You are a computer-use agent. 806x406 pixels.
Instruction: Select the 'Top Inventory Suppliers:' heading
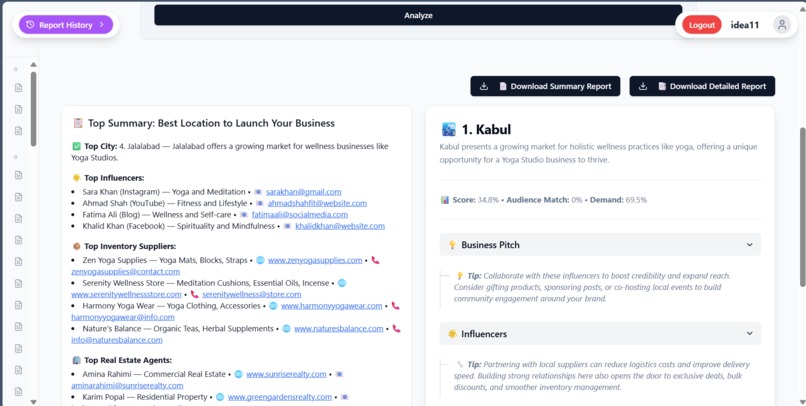point(130,246)
